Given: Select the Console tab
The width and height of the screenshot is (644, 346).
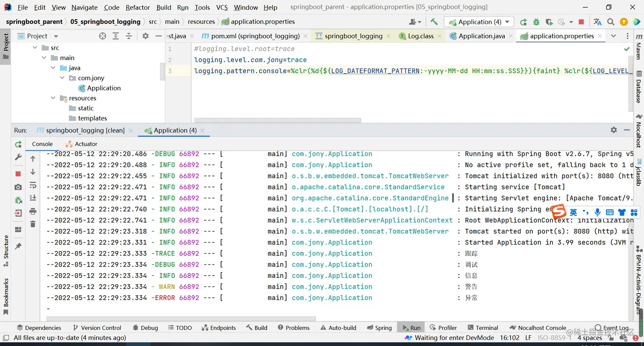Looking at the screenshot, I should coord(42,144).
